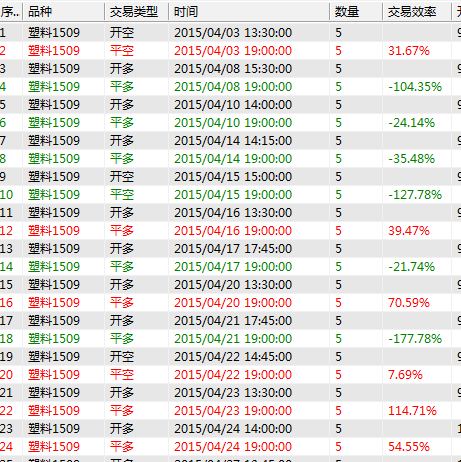The height and width of the screenshot is (462, 461).
Task: Select time cell 2015/04/16 13:30:00
Action: coord(233,213)
